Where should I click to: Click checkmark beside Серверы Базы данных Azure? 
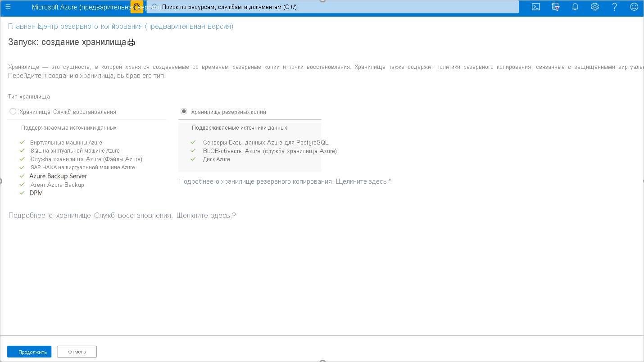point(193,142)
